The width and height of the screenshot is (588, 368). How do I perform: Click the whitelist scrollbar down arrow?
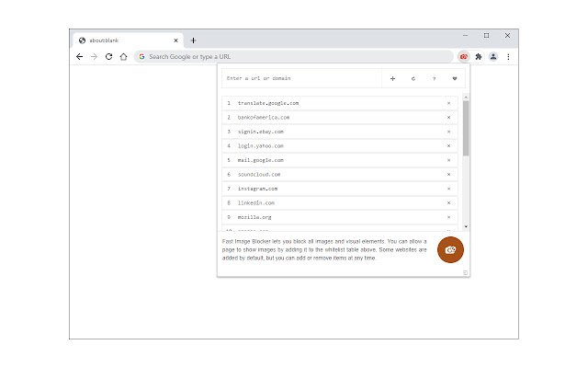pos(466,226)
